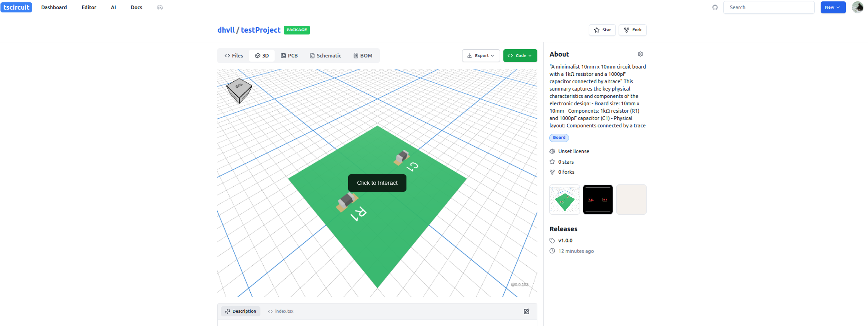The width and height of the screenshot is (868, 326).
Task: Star the testProject package
Action: pos(602,30)
